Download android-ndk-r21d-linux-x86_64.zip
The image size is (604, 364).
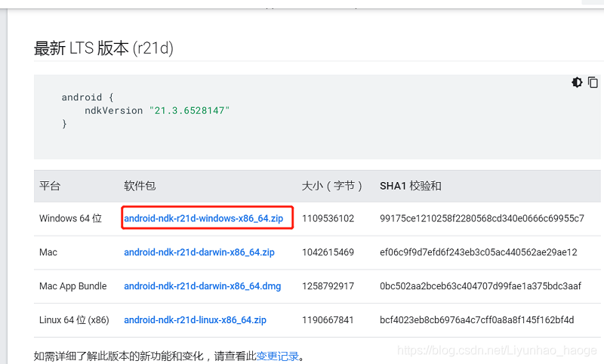click(x=195, y=320)
